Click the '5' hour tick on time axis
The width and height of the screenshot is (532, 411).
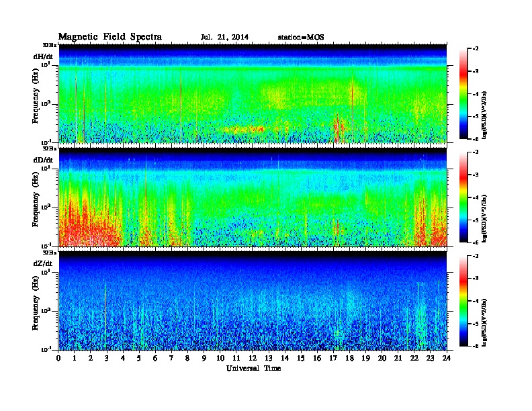tap(139, 359)
